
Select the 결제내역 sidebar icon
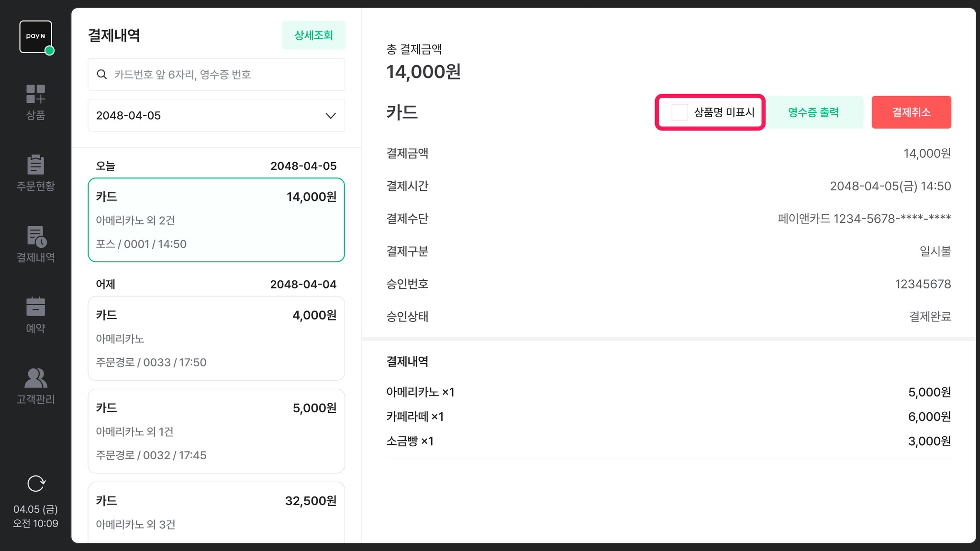[x=35, y=236]
